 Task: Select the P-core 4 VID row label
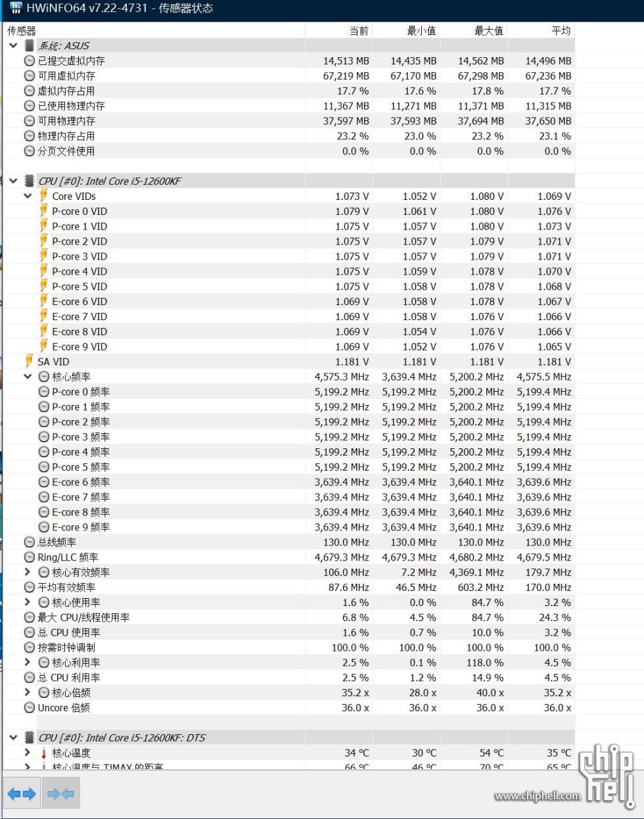tap(80, 271)
